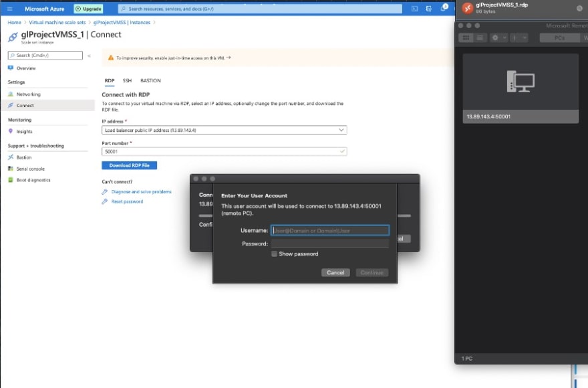The height and width of the screenshot is (388, 588).
Task: Click the just-in-time access warning banner
Action: 278,58
